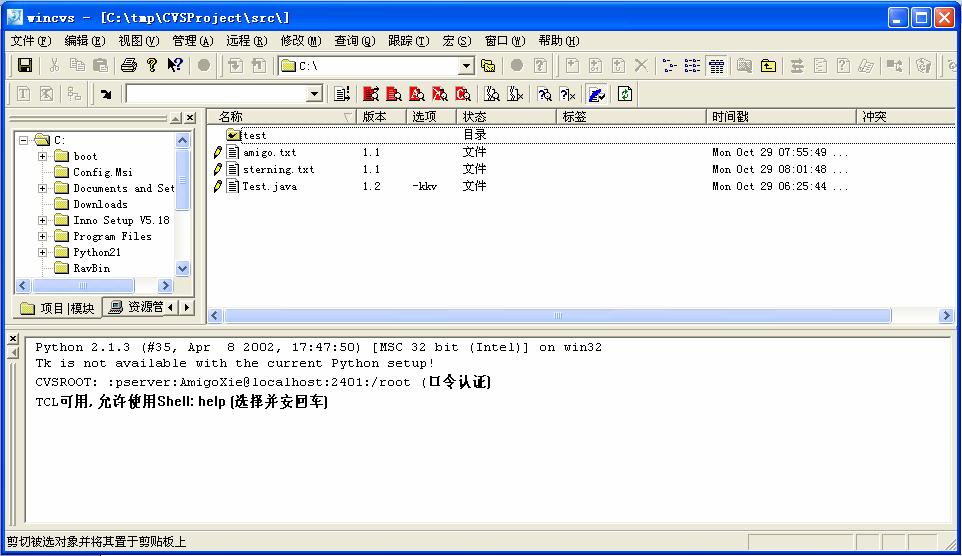The height and width of the screenshot is (556, 962).
Task: Sort by the 状态 column header
Action: click(x=506, y=117)
